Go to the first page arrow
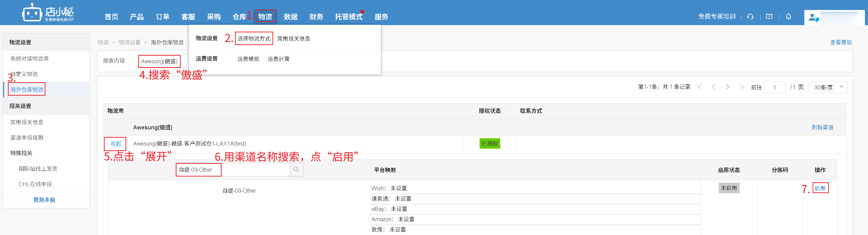Screen dimensions: 868x235 (700, 87)
